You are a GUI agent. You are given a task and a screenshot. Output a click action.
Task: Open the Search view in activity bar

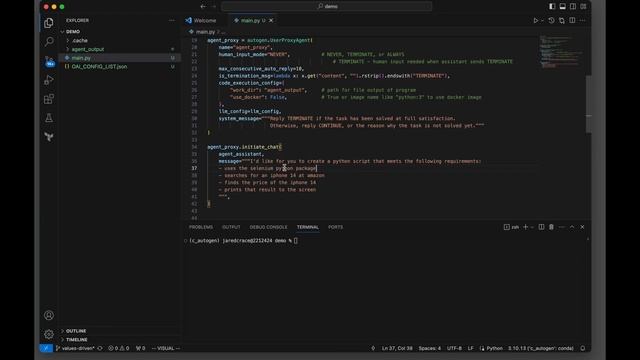coord(49,42)
